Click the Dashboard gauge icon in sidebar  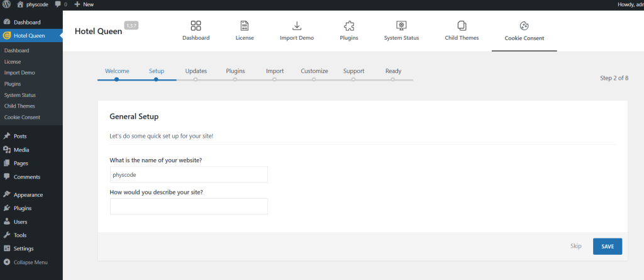[6, 22]
